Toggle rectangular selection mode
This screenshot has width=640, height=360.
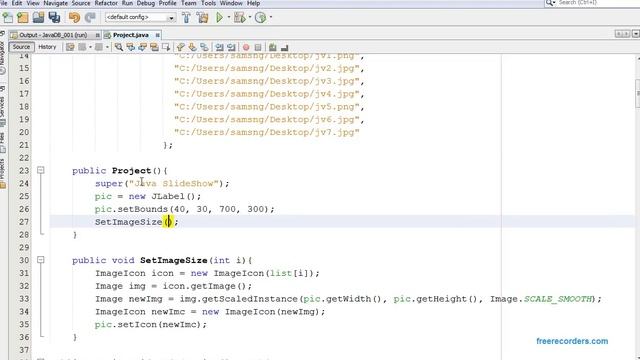pyautogui.click(x=166, y=47)
